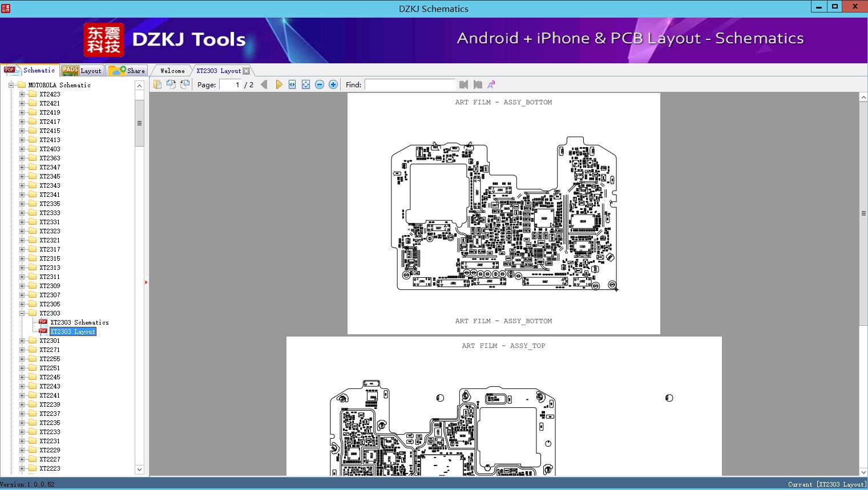Screen dimensions: 868x490
Task: Click the Find text field
Action: tap(410, 84)
